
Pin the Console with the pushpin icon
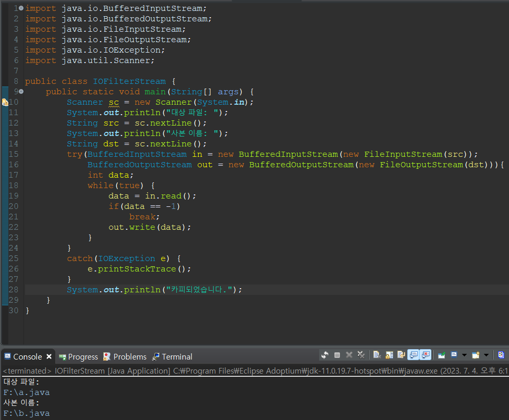(x=442, y=355)
